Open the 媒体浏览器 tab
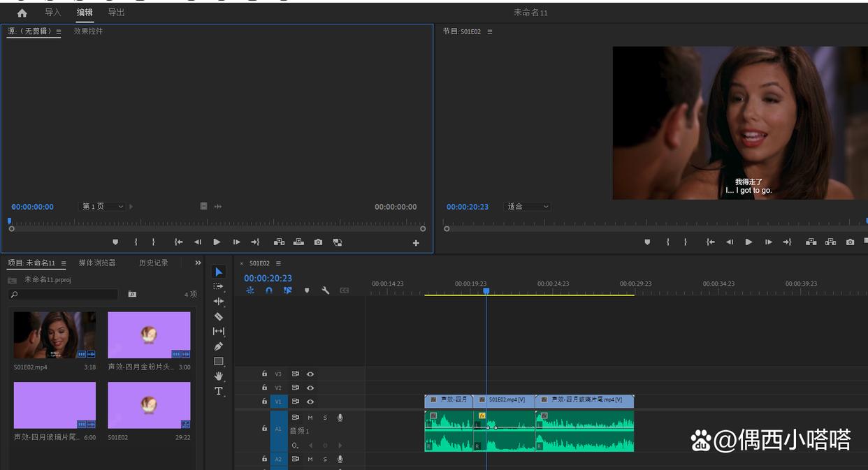 [97, 263]
